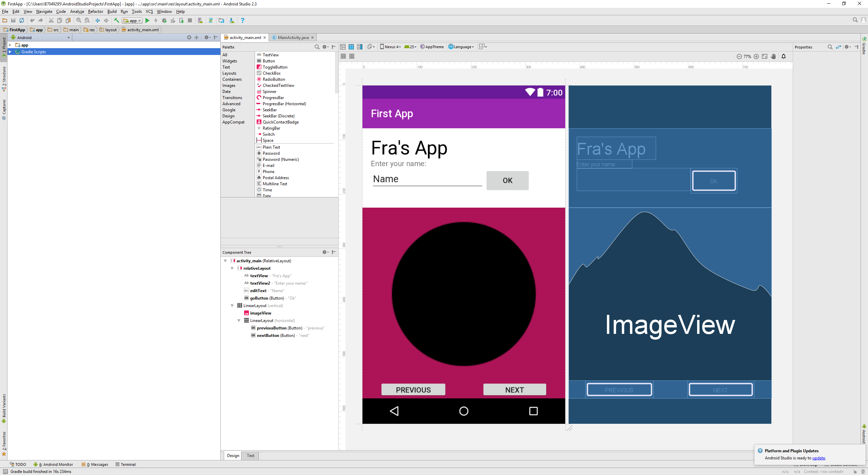Image resolution: width=868 pixels, height=475 pixels.
Task: Click the Redo arrow icon
Action: (x=41, y=21)
